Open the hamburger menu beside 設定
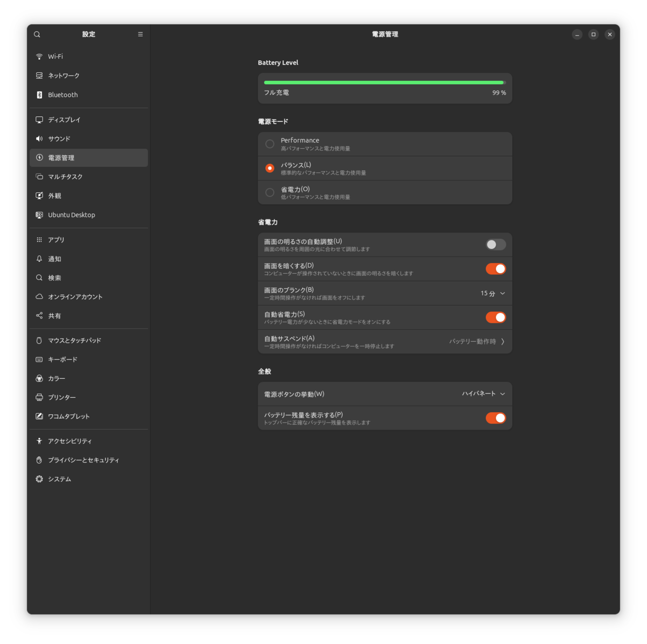This screenshot has height=644, width=647. 140,34
